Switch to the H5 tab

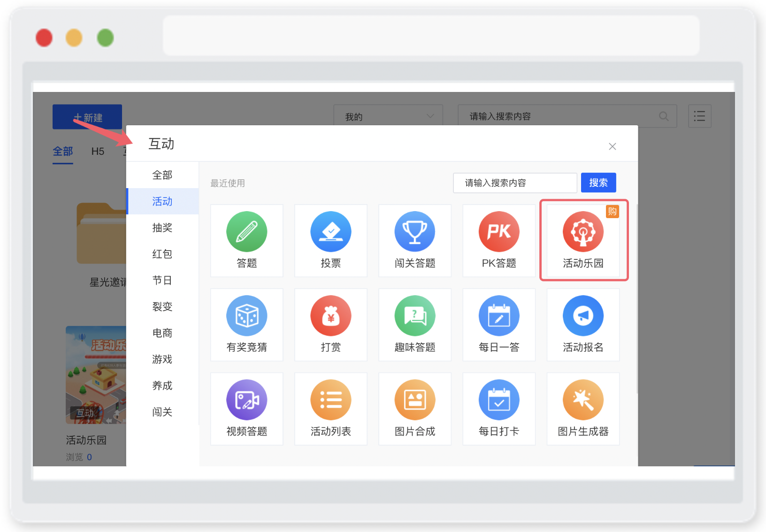pyautogui.click(x=98, y=152)
